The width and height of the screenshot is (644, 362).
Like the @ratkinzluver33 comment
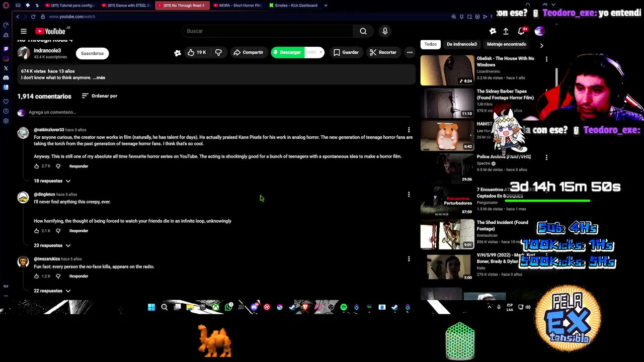click(x=36, y=166)
